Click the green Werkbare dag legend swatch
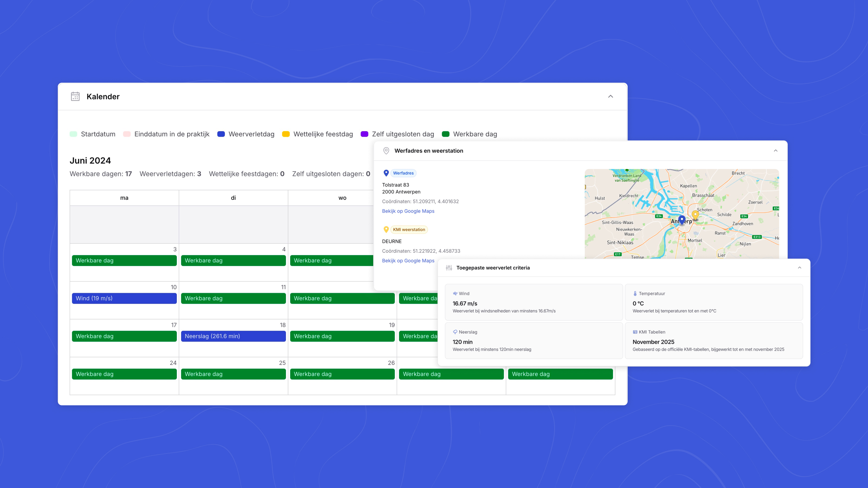The image size is (868, 488). click(x=445, y=134)
